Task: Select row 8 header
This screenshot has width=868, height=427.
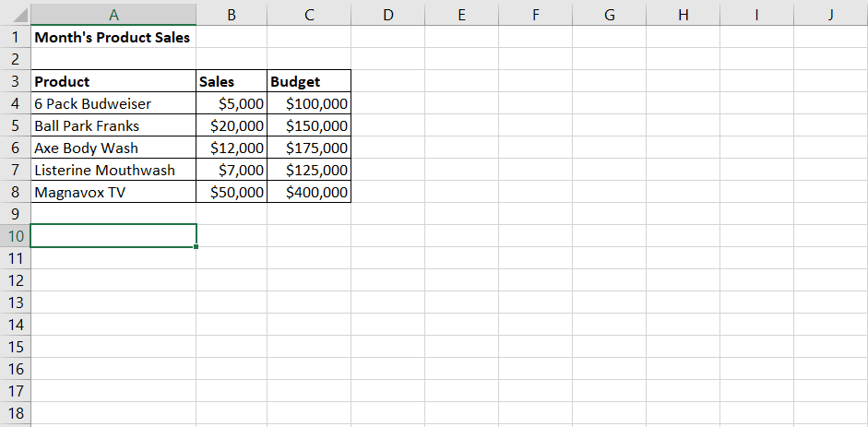Action: pyautogui.click(x=16, y=192)
